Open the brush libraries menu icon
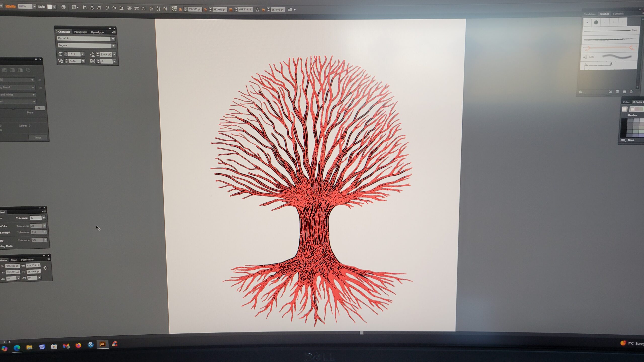 pyautogui.click(x=581, y=92)
